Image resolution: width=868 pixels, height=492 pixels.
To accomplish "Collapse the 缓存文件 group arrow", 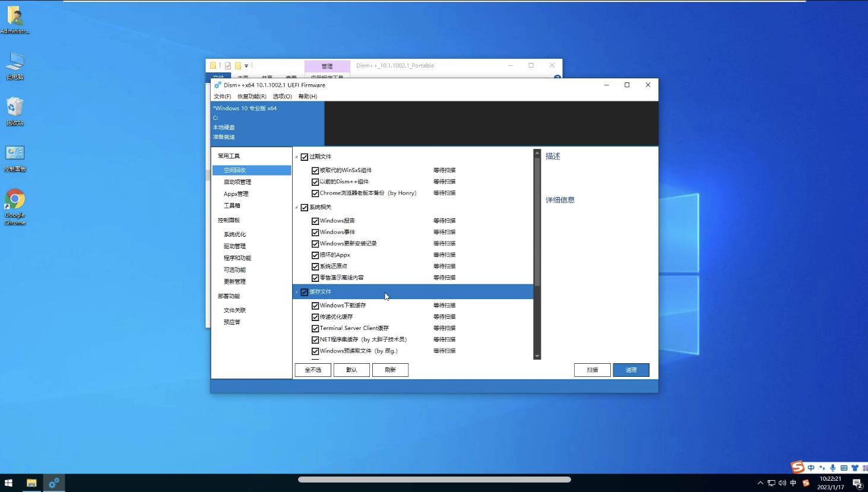I will (296, 292).
